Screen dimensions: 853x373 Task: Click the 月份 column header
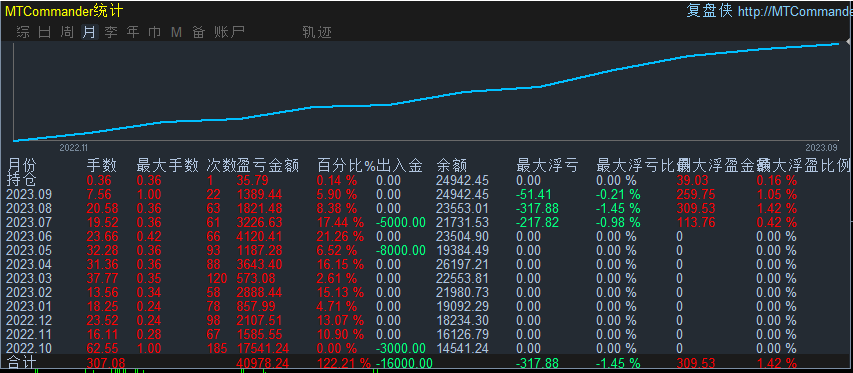pos(22,165)
